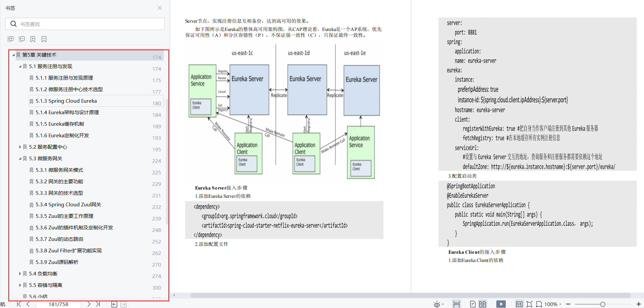
Task: Collapse the 5.3 微服务网关 section
Action: (x=20, y=159)
